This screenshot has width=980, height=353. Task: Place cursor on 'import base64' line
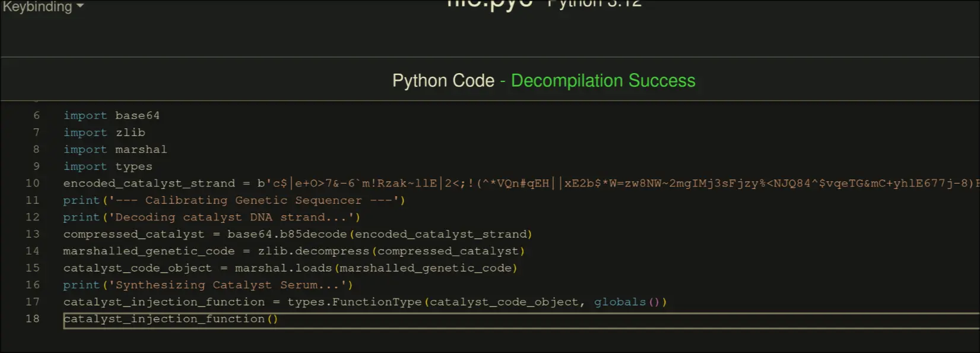111,116
